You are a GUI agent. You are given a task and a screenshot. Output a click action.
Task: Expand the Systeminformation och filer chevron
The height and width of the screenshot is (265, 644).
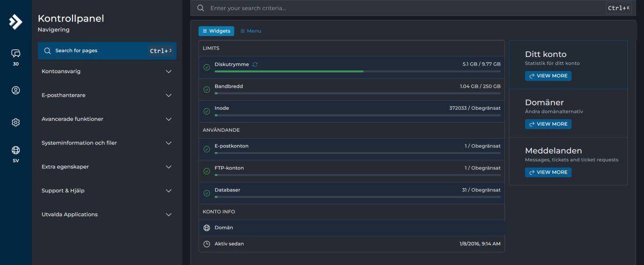click(x=169, y=143)
